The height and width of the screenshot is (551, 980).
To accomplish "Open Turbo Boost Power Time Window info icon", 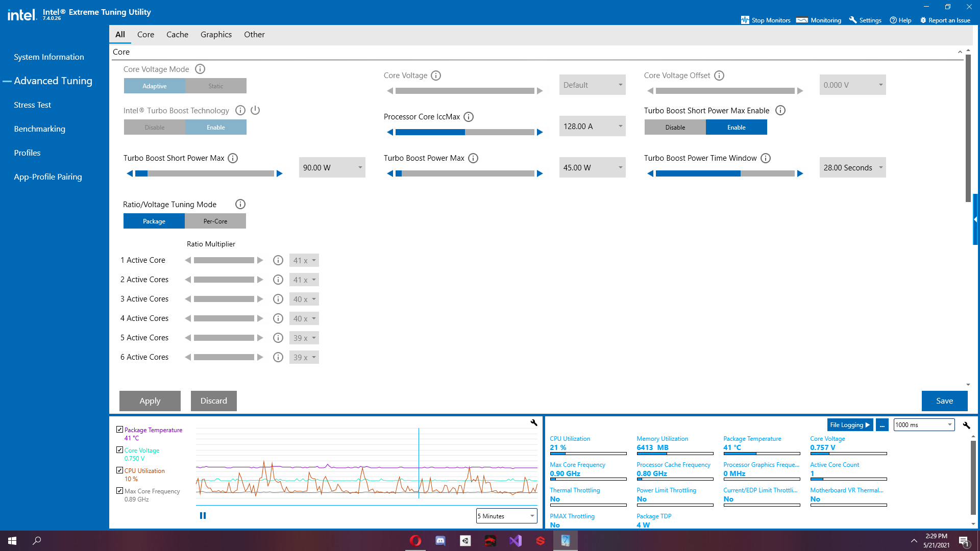I will (766, 158).
